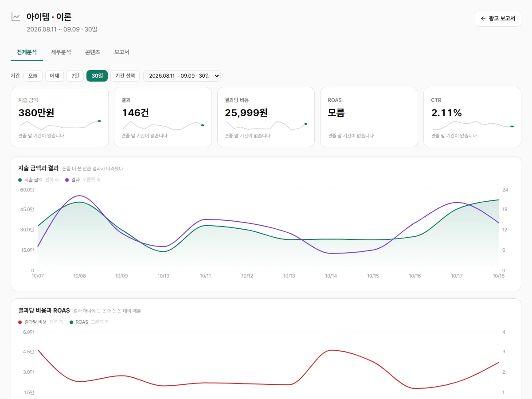Choose the 7일 period filter
Viewport: 532px width, 399px height.
[75, 76]
